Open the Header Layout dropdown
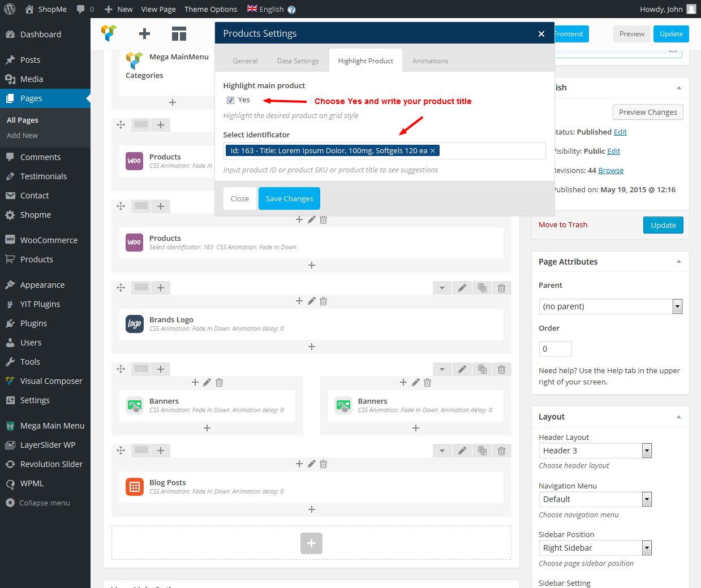 (x=595, y=451)
